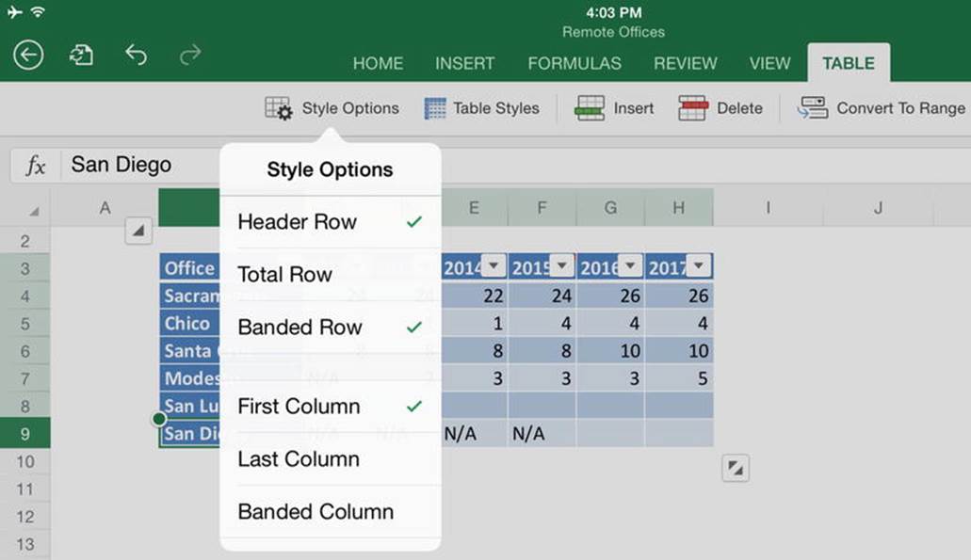Open Table Styles grid icon
The height and width of the screenshot is (560, 971).
(435, 108)
